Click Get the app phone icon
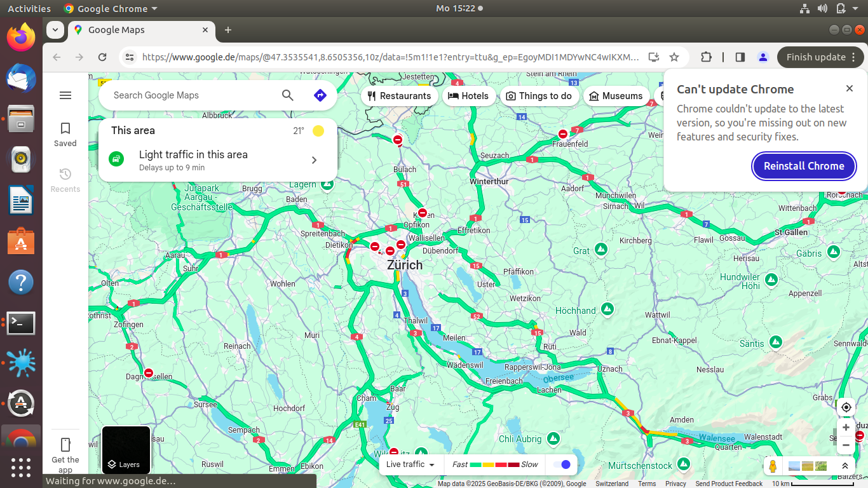 (65, 445)
